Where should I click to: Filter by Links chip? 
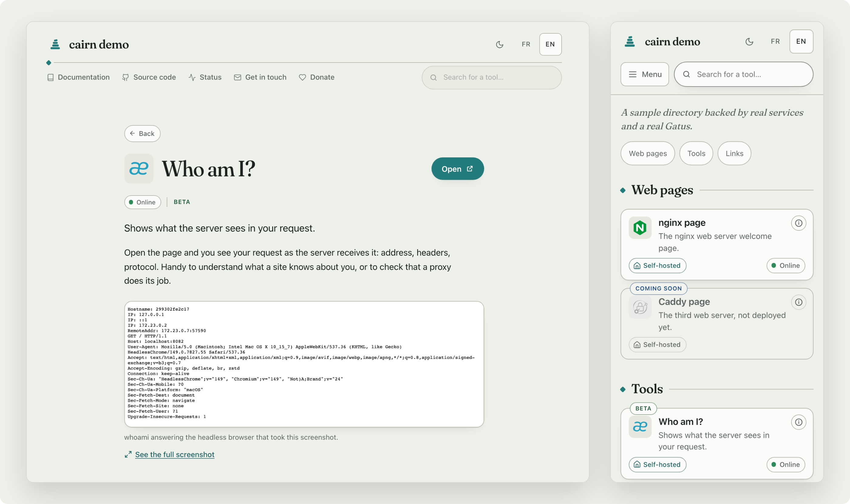point(734,153)
